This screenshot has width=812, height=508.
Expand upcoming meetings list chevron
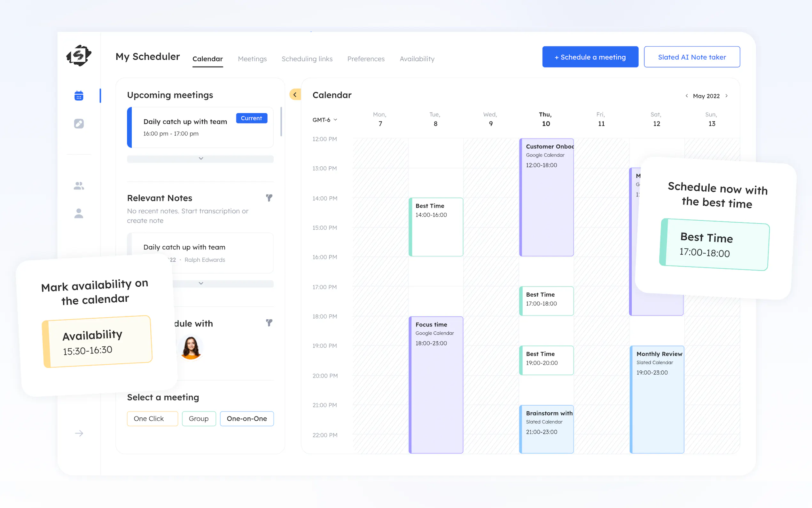(x=200, y=159)
